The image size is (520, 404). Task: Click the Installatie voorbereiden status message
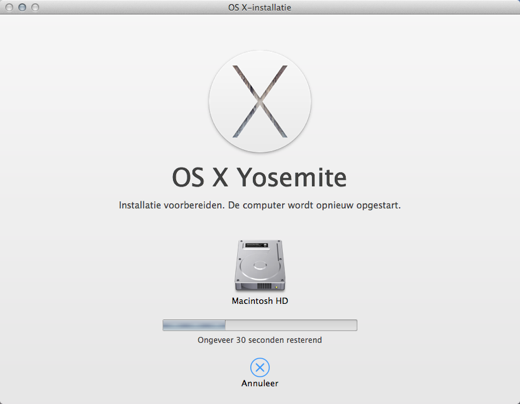point(260,205)
